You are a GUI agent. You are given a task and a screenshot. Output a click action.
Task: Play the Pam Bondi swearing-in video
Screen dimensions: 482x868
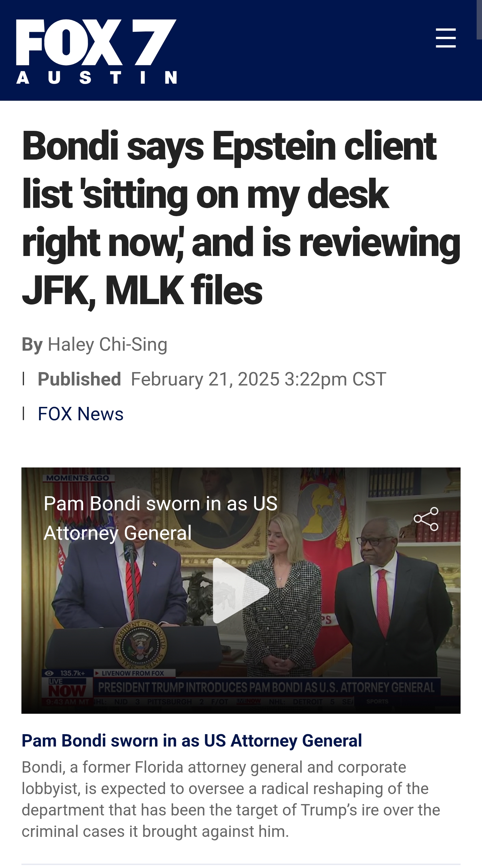241,590
